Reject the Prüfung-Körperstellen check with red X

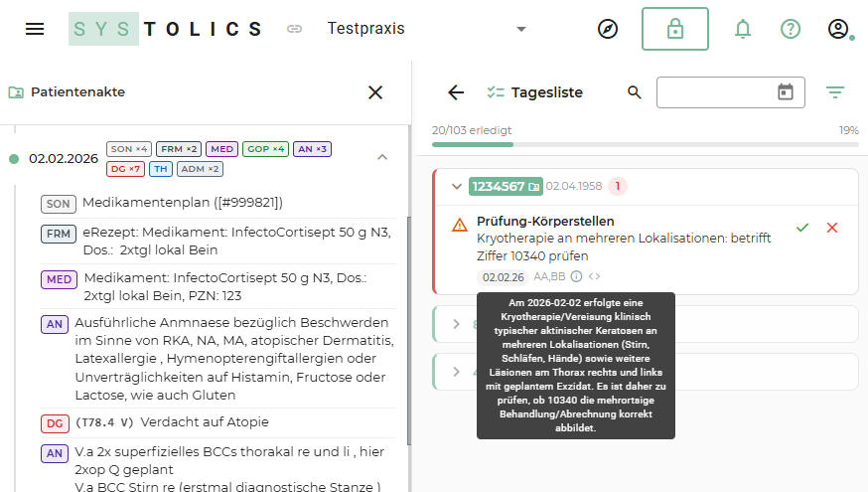tap(832, 228)
